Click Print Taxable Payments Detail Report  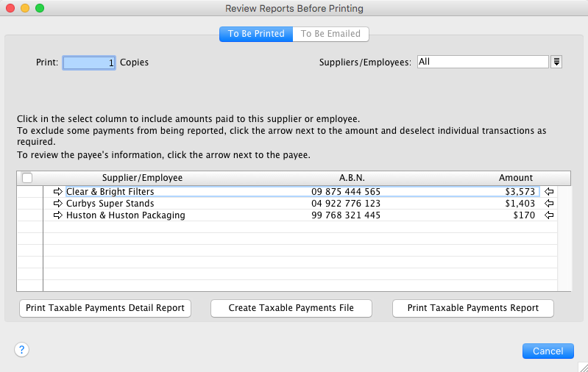pos(105,308)
